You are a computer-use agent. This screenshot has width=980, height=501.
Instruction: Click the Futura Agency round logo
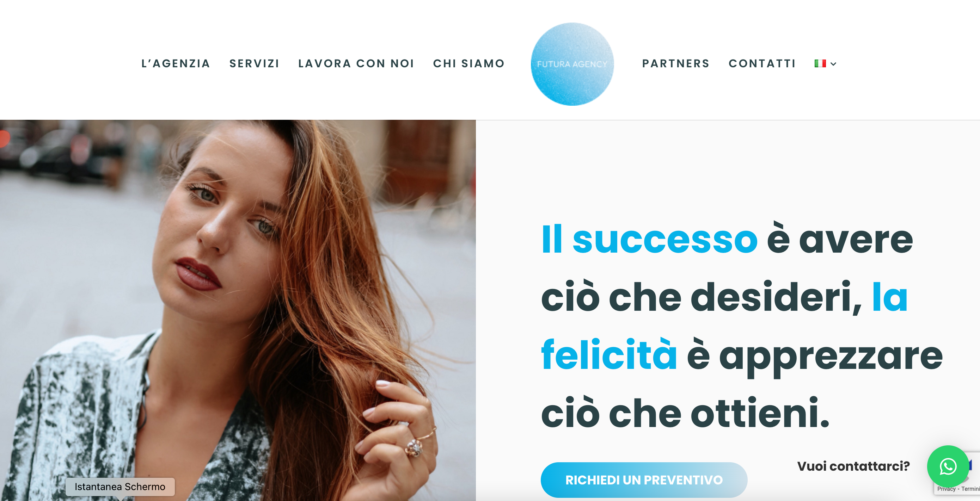[x=572, y=64]
